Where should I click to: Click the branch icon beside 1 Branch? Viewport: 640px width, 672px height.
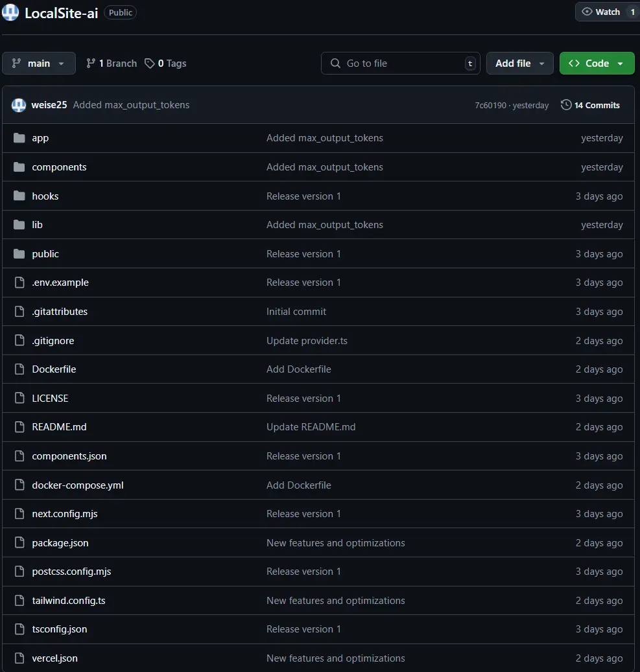(91, 64)
